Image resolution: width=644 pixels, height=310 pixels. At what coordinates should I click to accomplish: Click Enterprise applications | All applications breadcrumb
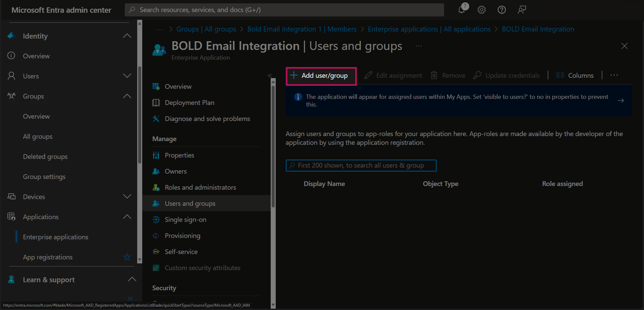[x=429, y=29]
